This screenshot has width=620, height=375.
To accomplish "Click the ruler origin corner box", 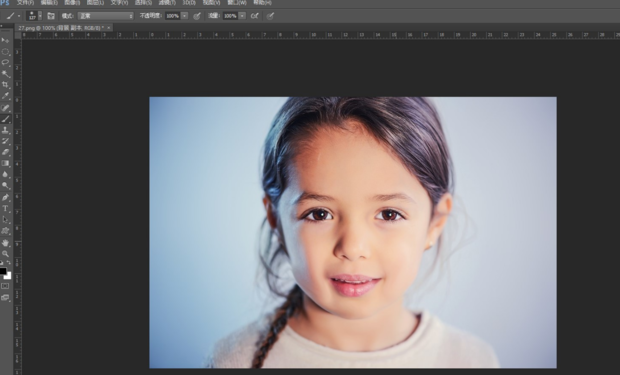I will 18,35.
